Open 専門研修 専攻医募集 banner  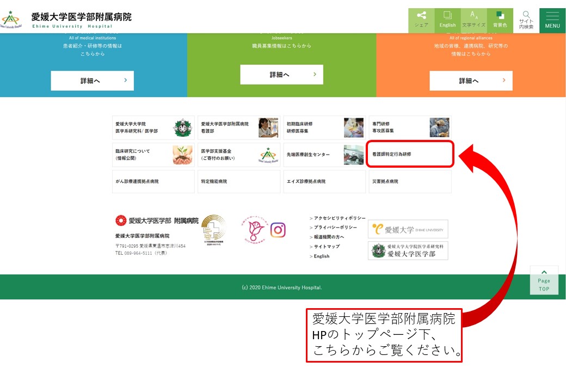pos(410,127)
